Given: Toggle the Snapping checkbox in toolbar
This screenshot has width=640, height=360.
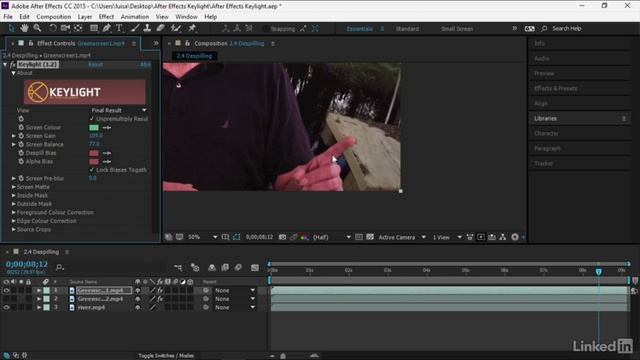Looking at the screenshot, I should pos(266,29).
